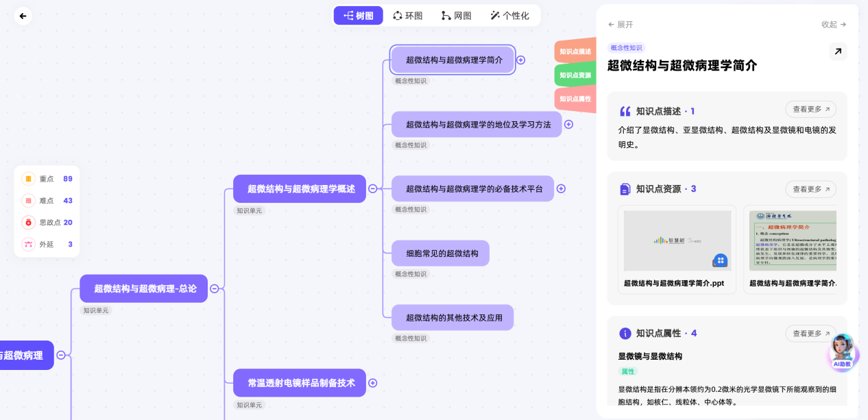Collapse the 超微结构与超微病理学概述 branch
The width and height of the screenshot is (868, 420).
[373, 189]
